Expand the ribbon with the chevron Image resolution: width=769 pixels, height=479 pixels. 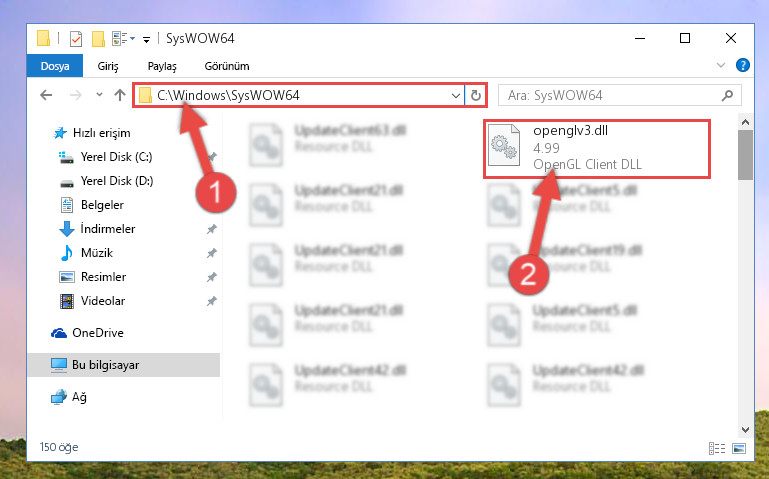click(x=720, y=65)
